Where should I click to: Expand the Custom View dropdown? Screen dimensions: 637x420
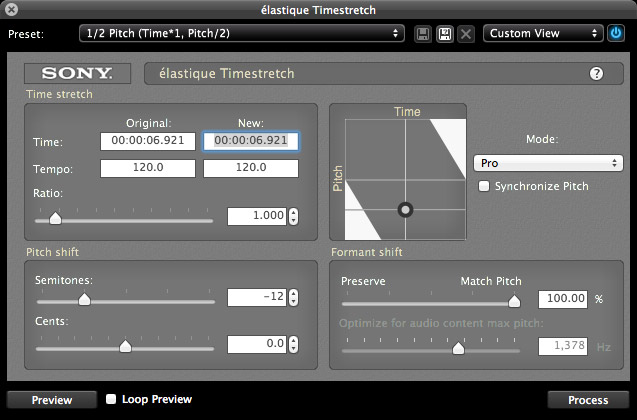(543, 33)
